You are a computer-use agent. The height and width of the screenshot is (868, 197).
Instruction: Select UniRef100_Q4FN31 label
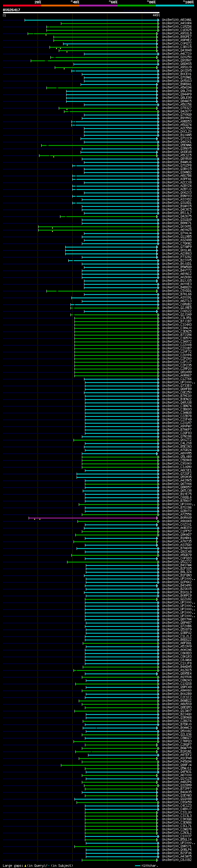click(176, 772)
